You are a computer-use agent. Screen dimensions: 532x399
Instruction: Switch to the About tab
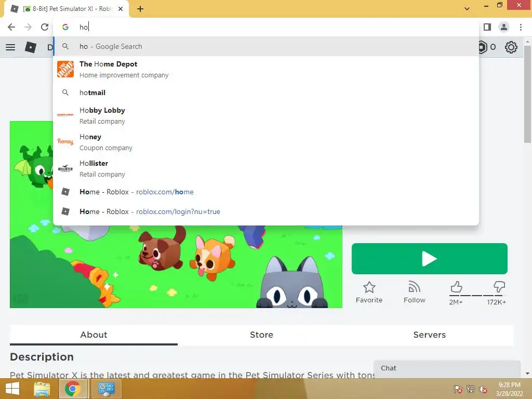(x=94, y=335)
